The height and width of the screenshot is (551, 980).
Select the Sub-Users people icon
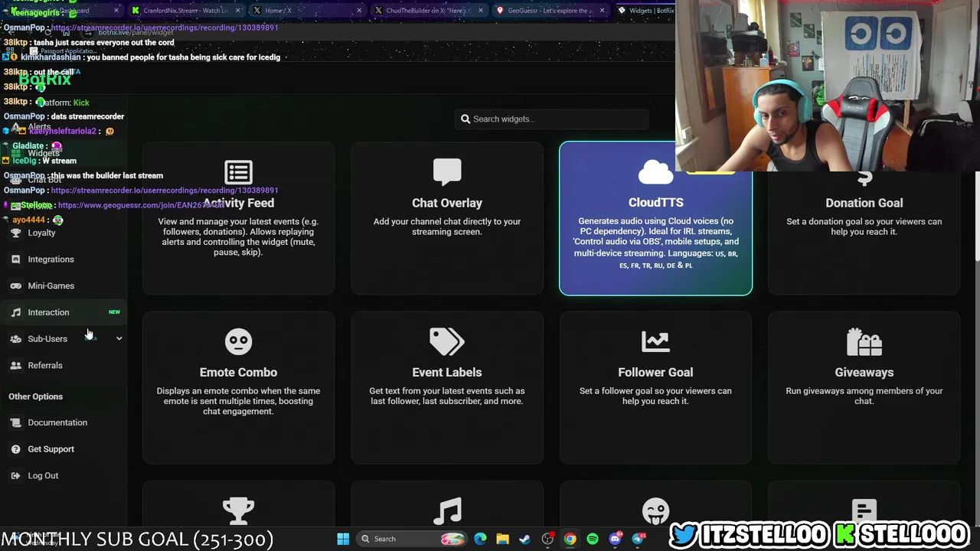15,339
